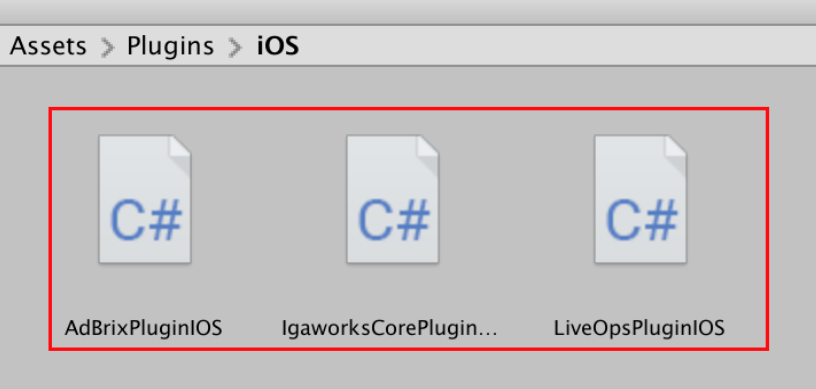Click folded page corner of LiveOpsPluginIOS icon
This screenshot has width=816, height=389.
[676, 147]
